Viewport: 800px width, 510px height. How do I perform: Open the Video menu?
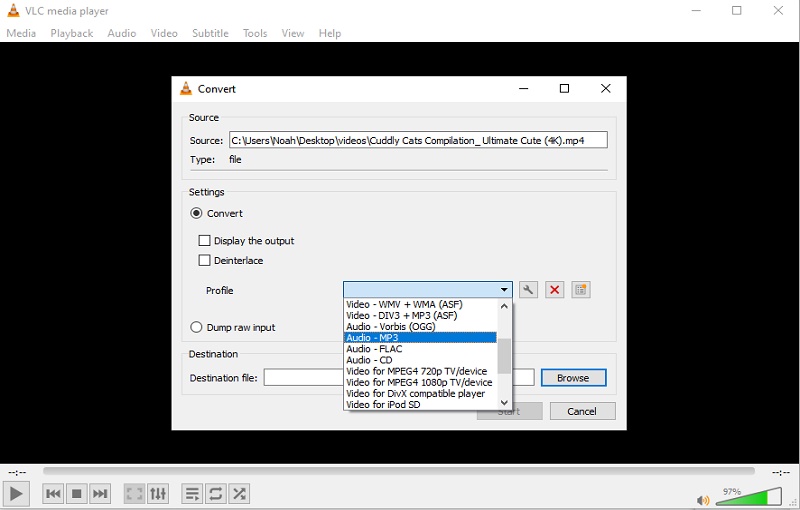164,33
